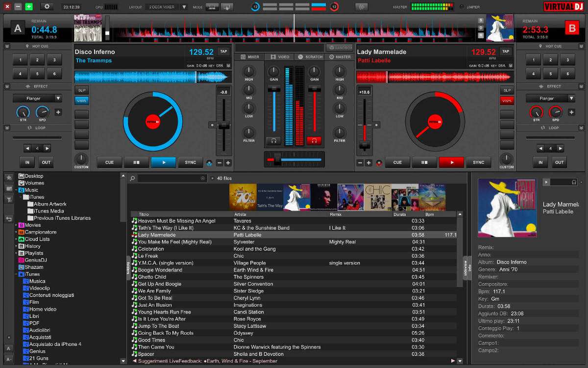Click the TAP button for deck A
Image resolution: width=588 pixels, height=368 pixels.
(223, 52)
